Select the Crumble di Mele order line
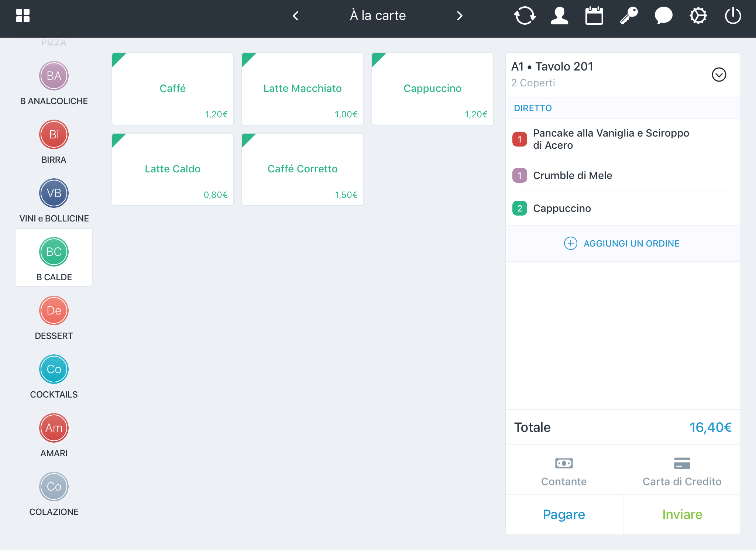The image size is (756, 550). 623,175
